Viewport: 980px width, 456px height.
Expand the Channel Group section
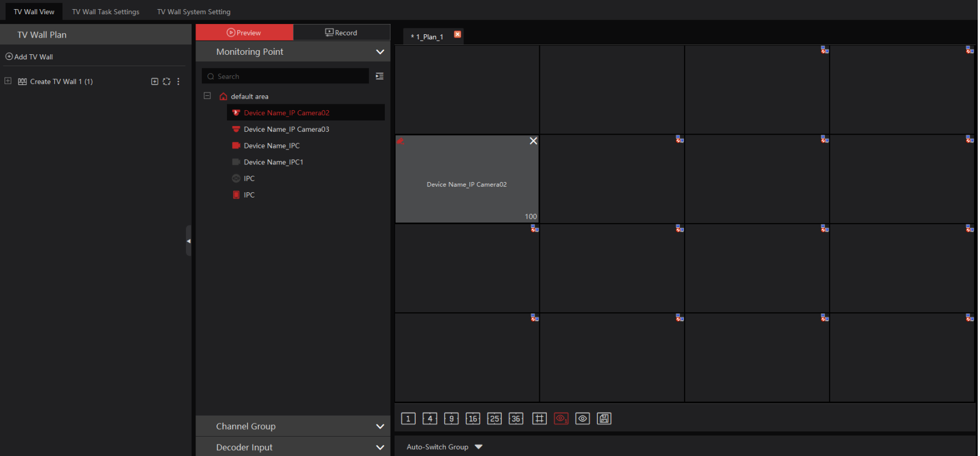(380, 426)
